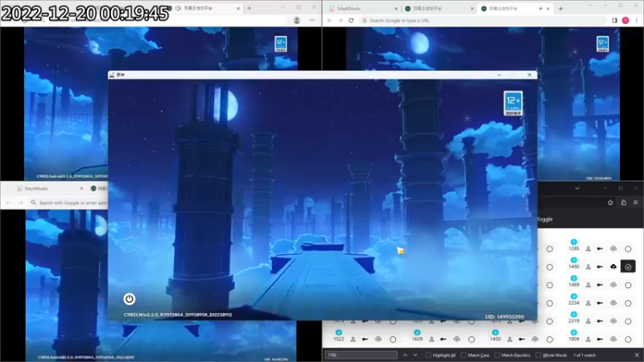Enable the Match Diacritics checkbox in the find bar
Screen dimensions: 644x362
pos(497,355)
